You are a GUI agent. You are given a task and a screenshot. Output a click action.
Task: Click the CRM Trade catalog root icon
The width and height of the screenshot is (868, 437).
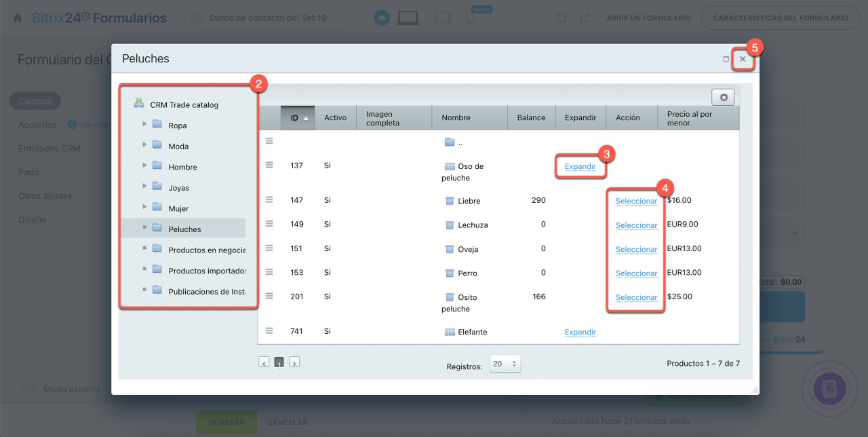pos(139,104)
